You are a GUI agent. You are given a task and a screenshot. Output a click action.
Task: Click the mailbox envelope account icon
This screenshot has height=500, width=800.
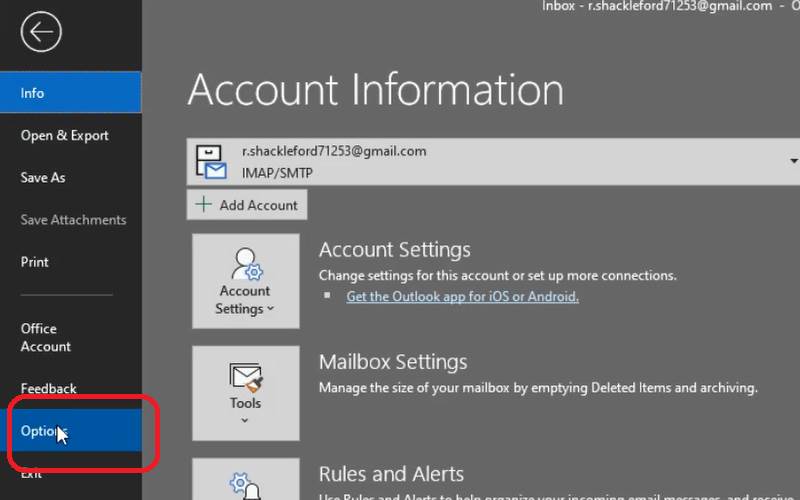pyautogui.click(x=211, y=162)
